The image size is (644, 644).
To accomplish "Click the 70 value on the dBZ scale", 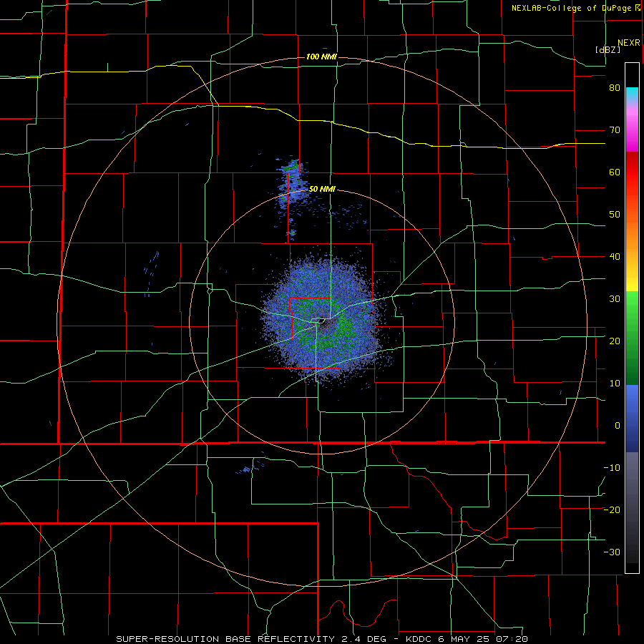I will (x=615, y=130).
